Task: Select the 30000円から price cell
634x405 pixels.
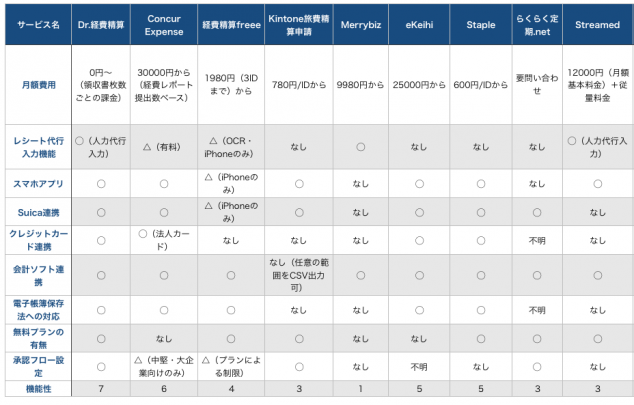Action: (164, 85)
